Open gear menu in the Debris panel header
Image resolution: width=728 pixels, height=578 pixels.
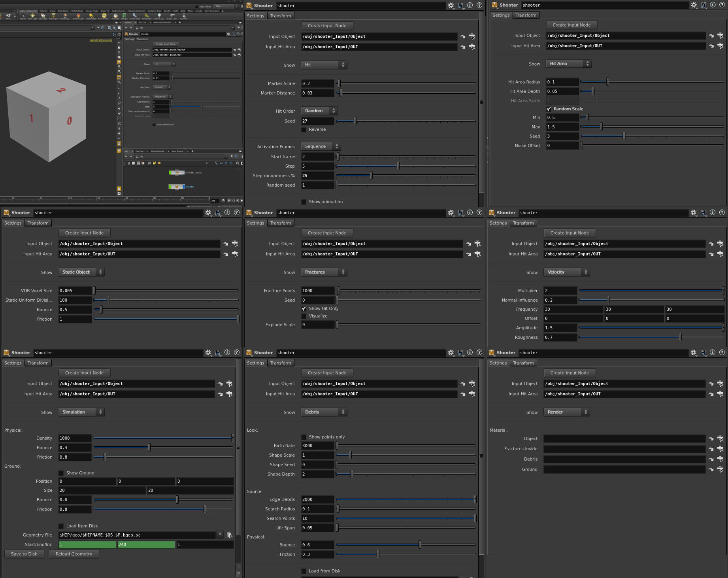[x=451, y=353]
